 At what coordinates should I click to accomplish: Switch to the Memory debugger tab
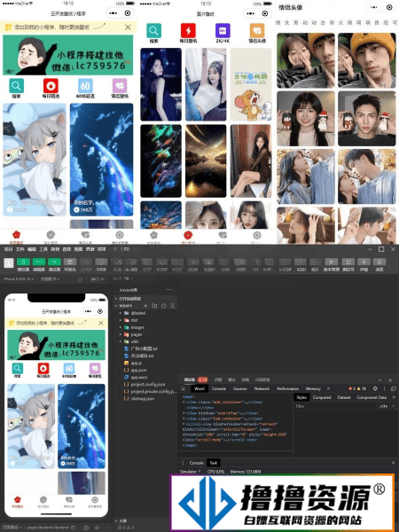click(313, 388)
